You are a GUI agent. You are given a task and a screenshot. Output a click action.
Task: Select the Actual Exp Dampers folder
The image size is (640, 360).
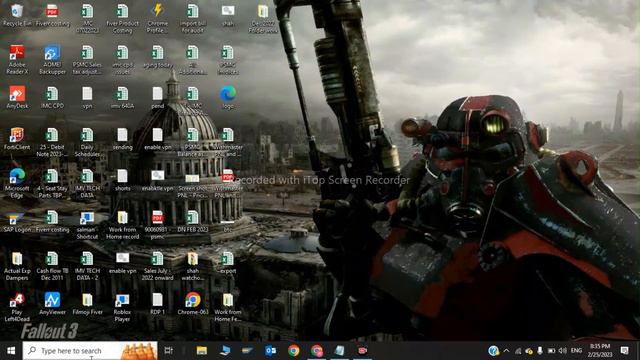(17, 266)
